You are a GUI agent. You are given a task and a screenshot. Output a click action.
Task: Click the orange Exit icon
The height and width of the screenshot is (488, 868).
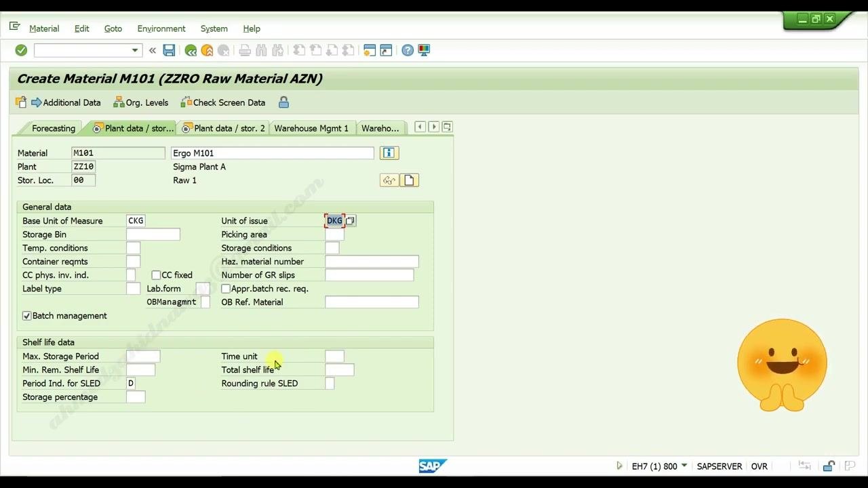coord(207,50)
